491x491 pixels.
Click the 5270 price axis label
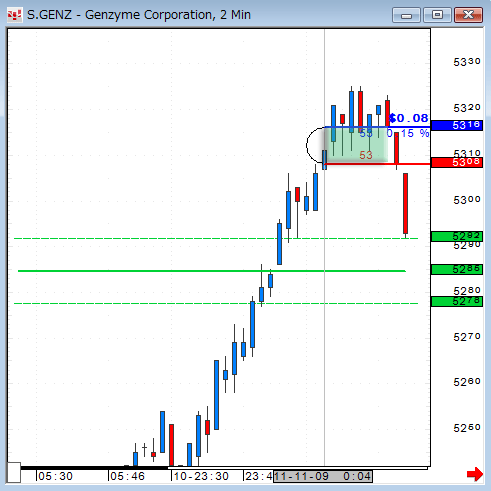tap(467, 337)
